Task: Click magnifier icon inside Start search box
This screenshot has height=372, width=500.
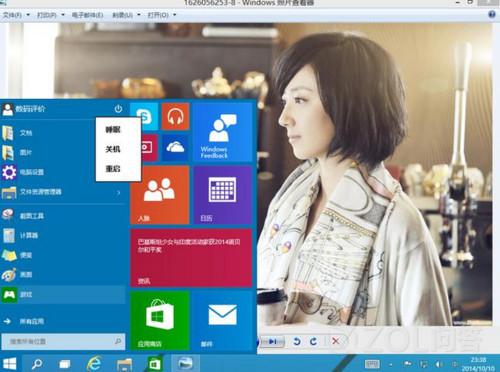Action: pos(118,341)
